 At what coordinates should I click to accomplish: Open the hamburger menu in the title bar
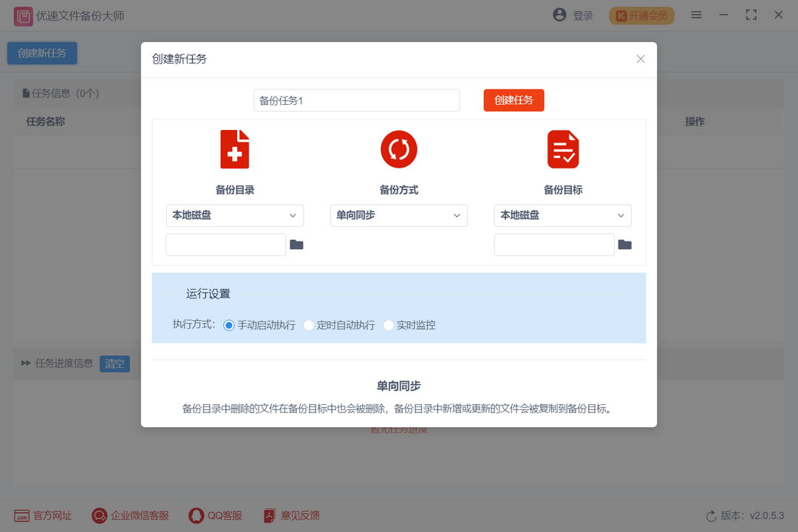point(695,14)
